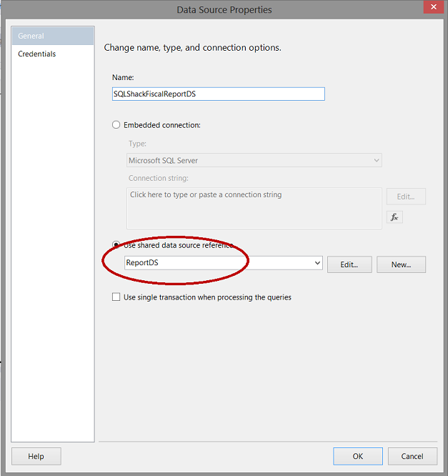448x476 pixels.
Task: Click Edit next to ReportDS dropdown
Action: tap(349, 264)
